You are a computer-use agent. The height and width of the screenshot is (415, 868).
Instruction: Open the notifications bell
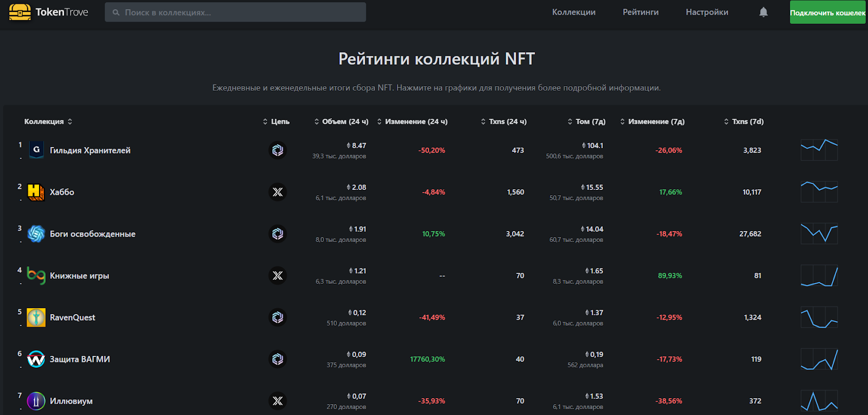tap(763, 12)
